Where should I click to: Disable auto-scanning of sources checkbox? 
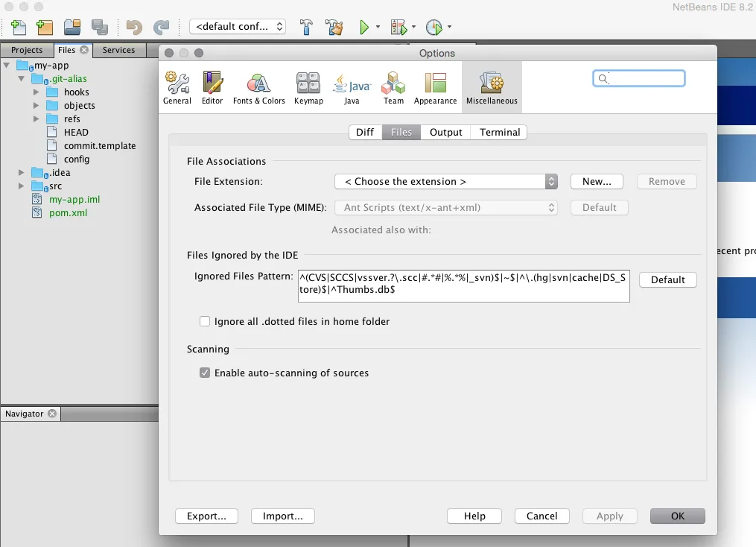coord(205,373)
